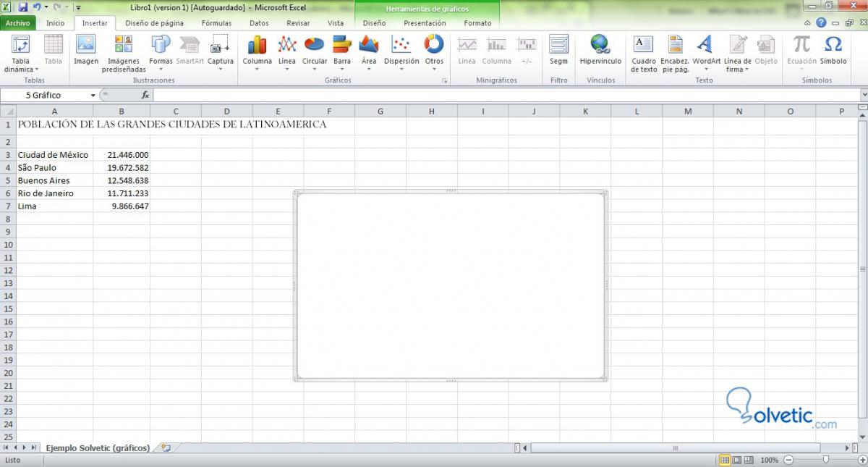Screen dimensions: 868x467
Task: Open the Columna chart dropdown arrow
Action: 257,70
